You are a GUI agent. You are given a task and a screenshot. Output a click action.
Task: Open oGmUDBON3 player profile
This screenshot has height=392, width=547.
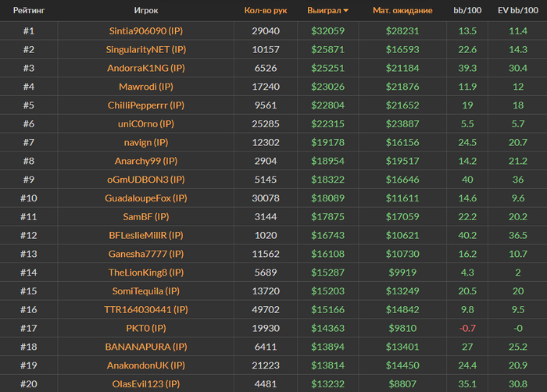coord(146,180)
